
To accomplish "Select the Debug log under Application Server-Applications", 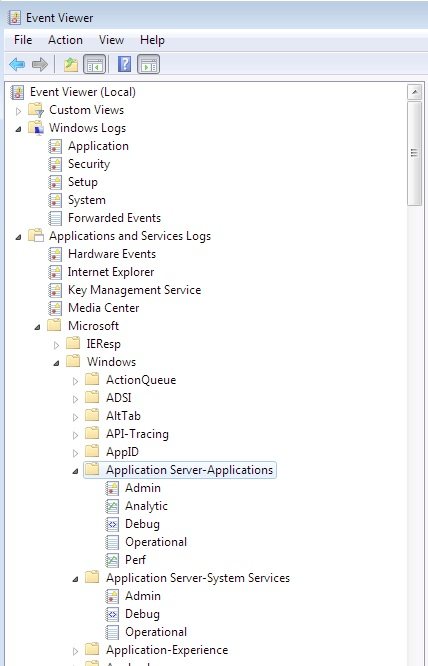I will click(x=142, y=524).
